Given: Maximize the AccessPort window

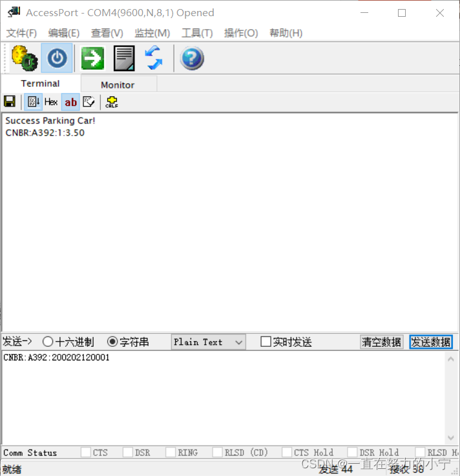Looking at the screenshot, I should pyautogui.click(x=402, y=13).
